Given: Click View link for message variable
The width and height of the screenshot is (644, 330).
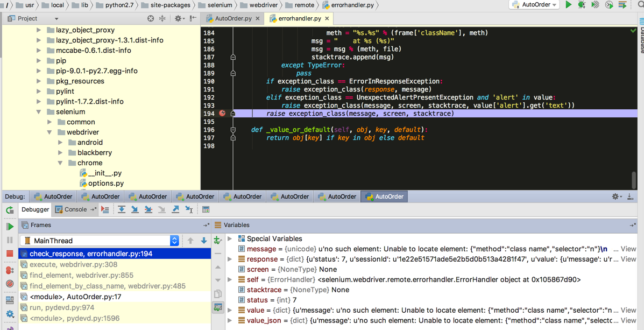Looking at the screenshot, I should point(628,249).
